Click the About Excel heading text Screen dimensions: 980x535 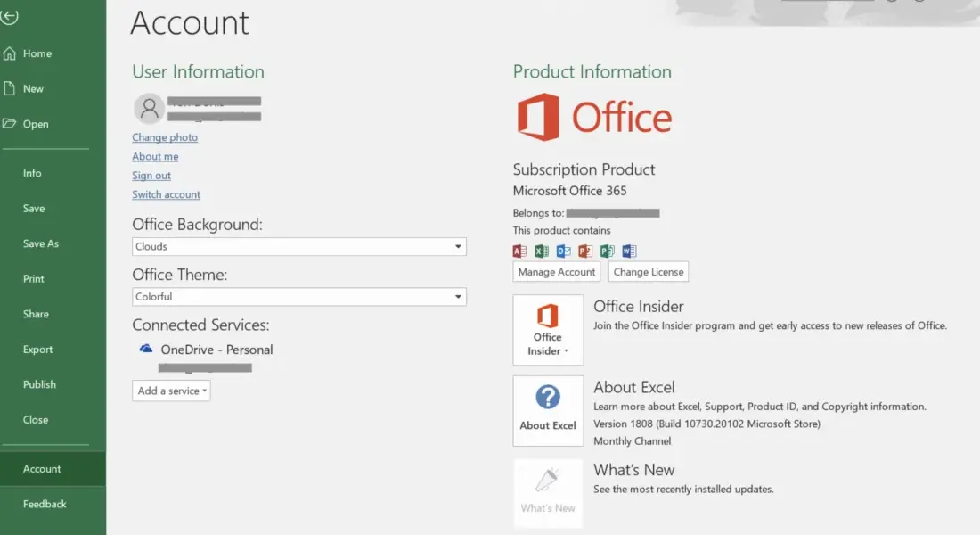[633, 387]
